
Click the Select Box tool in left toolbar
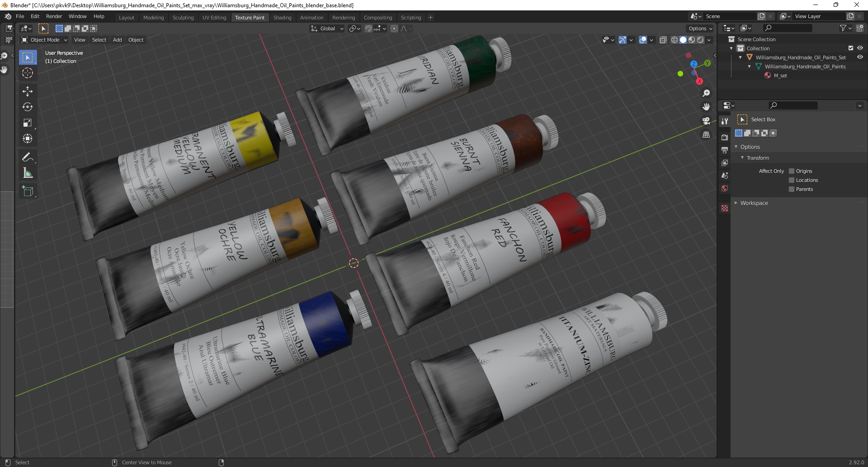point(28,57)
